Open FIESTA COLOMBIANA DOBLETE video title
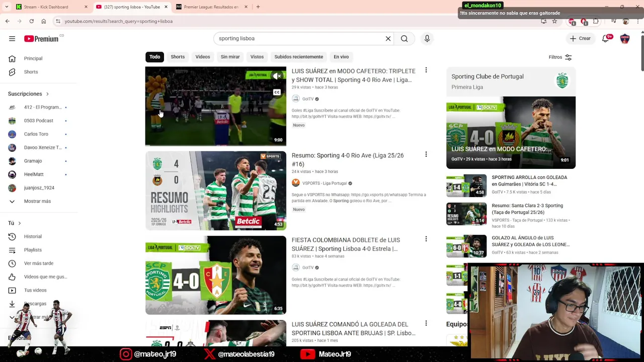 pos(346,244)
